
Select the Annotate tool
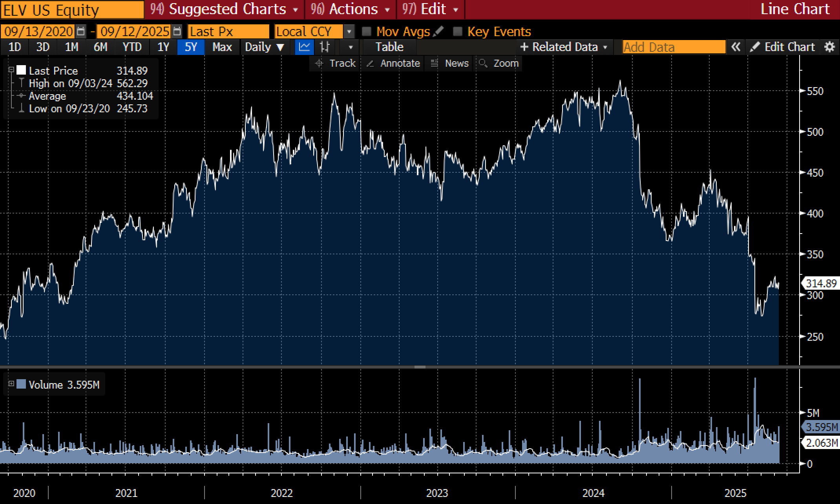[393, 63]
